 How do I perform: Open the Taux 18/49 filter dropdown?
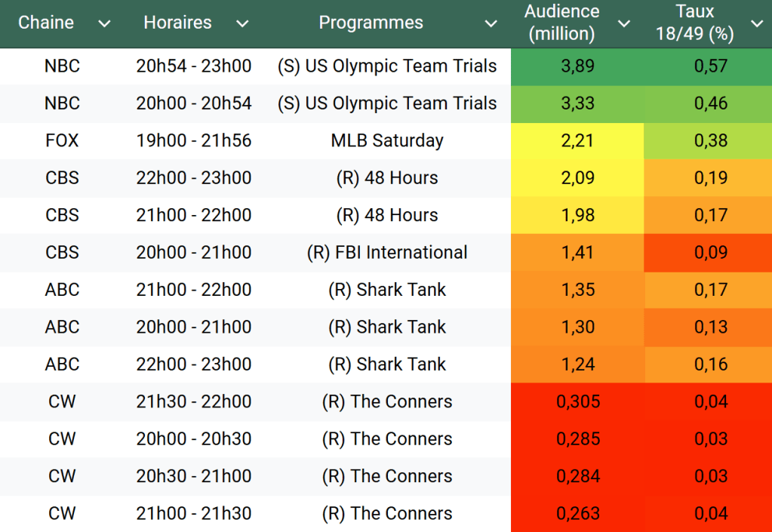click(x=757, y=24)
